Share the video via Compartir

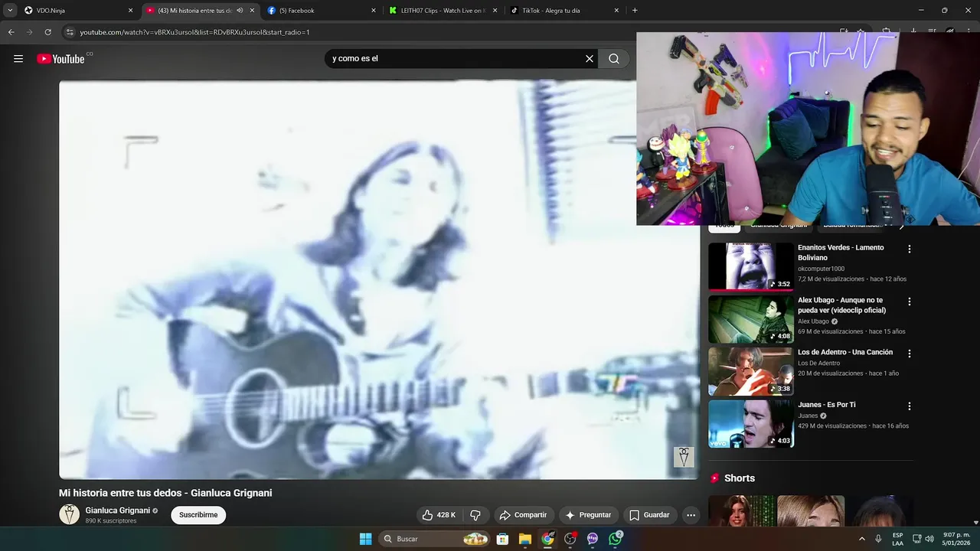coord(523,515)
